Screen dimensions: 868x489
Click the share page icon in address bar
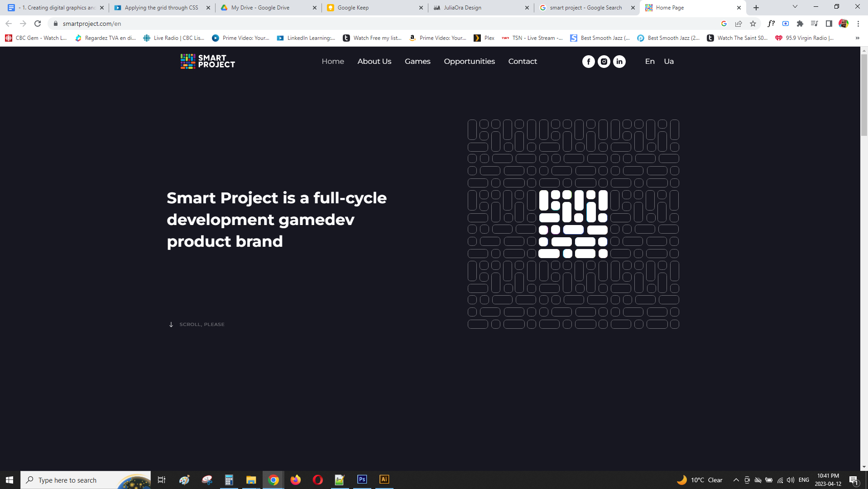(739, 24)
